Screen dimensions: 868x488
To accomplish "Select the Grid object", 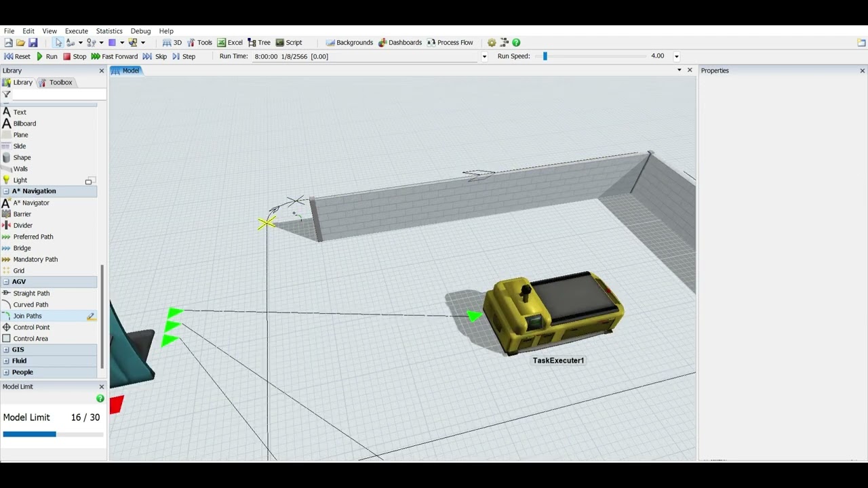I will click(19, 270).
